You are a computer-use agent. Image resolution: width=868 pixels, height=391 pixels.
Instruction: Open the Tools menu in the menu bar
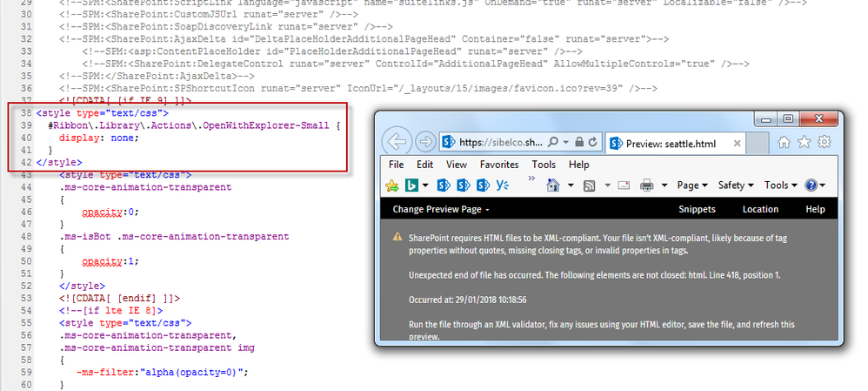[544, 165]
